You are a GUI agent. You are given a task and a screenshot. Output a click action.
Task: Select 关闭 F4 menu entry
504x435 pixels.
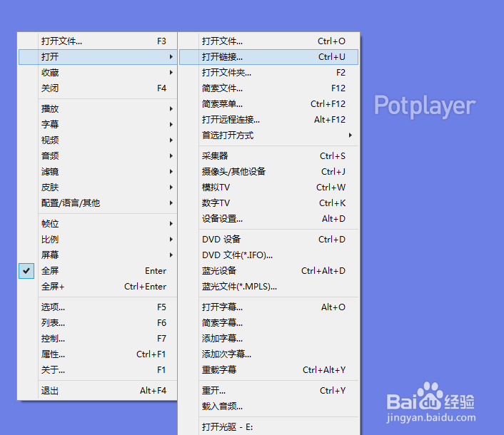[98, 88]
